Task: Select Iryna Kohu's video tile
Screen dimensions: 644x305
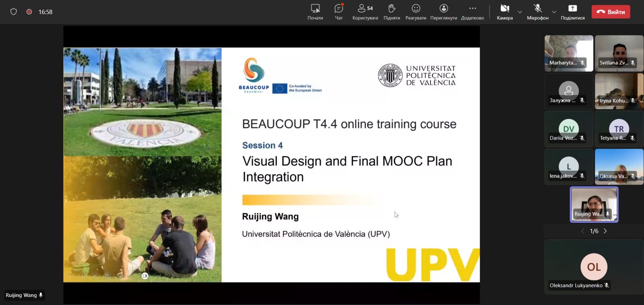Action: pyautogui.click(x=619, y=91)
